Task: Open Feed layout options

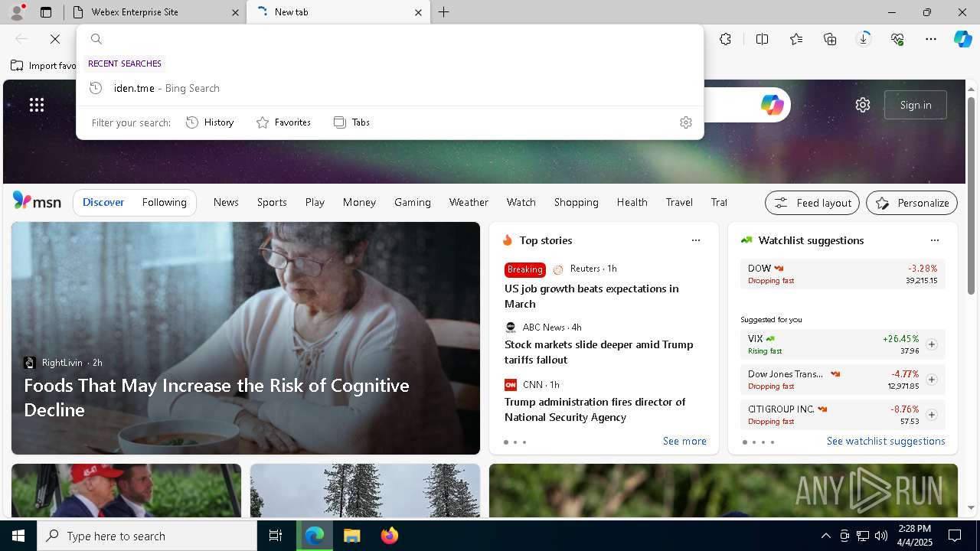Action: point(812,203)
